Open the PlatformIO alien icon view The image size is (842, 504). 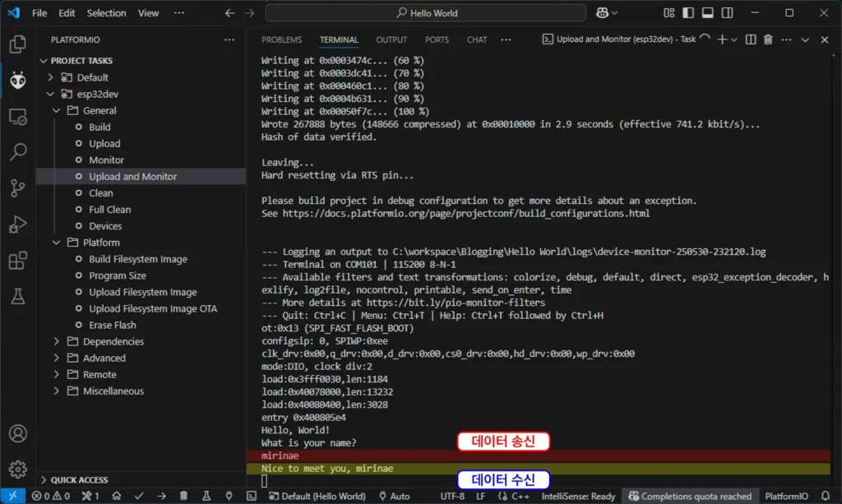pyautogui.click(x=18, y=81)
